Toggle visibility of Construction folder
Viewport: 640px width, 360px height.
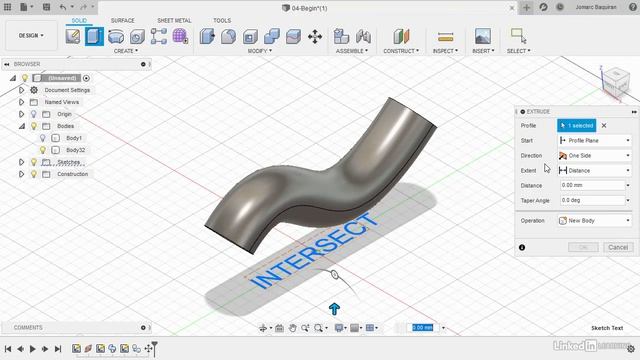34,174
